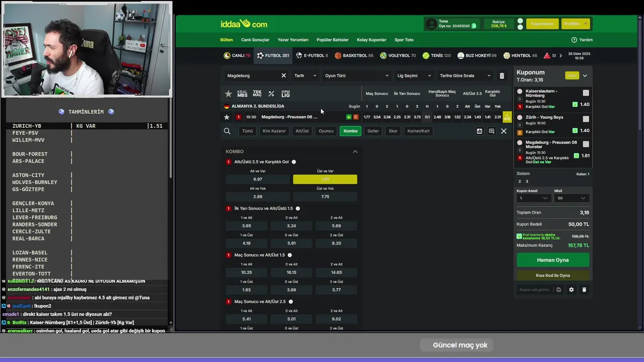This screenshot has height=362, width=644.
Task: Select the Voleybol sport category
Action: point(397,55)
